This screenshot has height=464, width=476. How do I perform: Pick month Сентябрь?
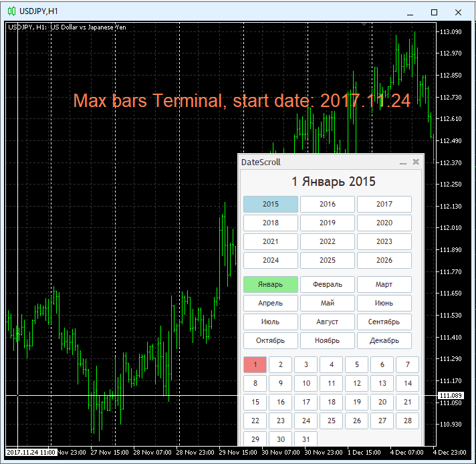click(x=384, y=322)
